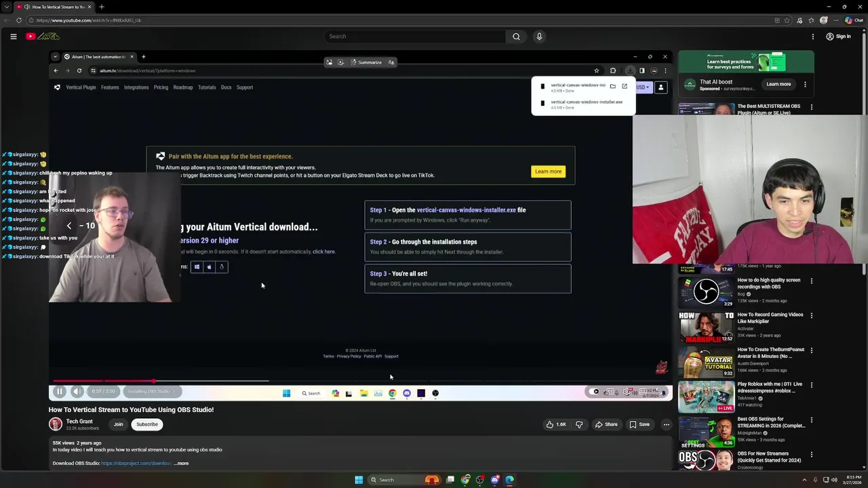Open menu for OBS For New Streamers video
The image size is (868, 488).
tap(812, 454)
